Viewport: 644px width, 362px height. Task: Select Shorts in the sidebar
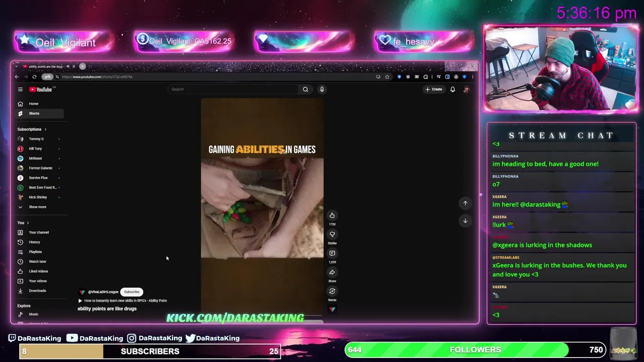[x=40, y=113]
